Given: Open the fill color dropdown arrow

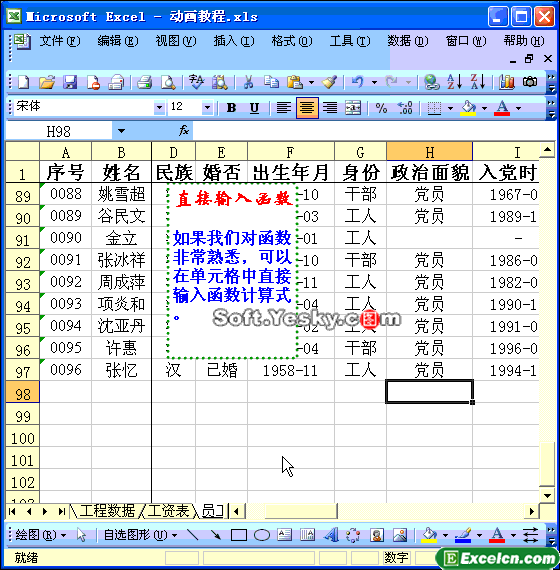Looking at the screenshot, I should 484,108.
